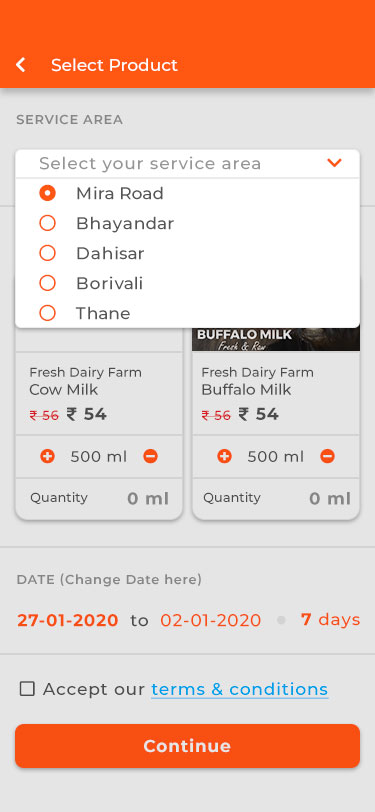This screenshot has width=375, height=812.
Task: Increase Cow Milk quantity with plus icon
Action: click(47, 456)
